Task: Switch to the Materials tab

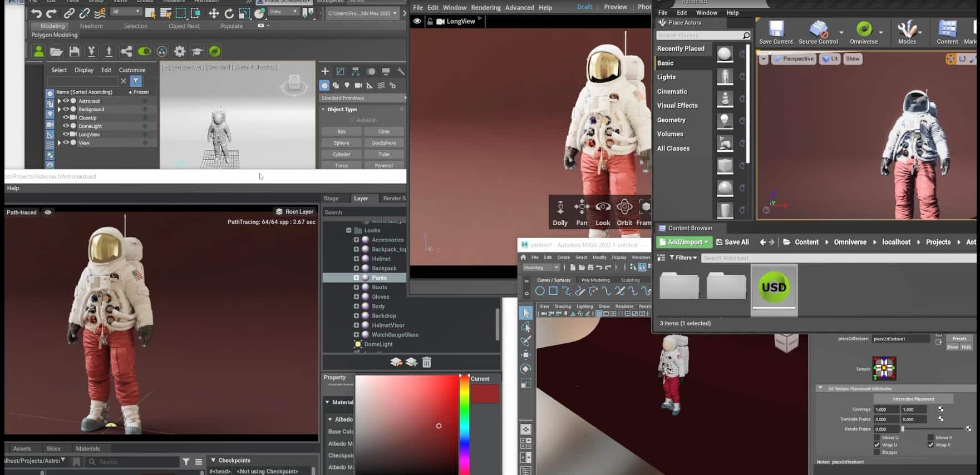Action: point(88,448)
